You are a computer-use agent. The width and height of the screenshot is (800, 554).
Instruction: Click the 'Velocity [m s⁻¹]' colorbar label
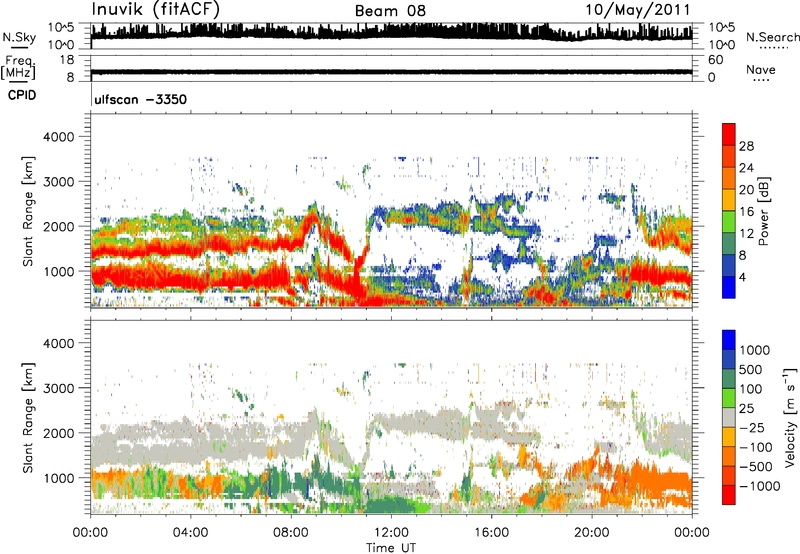(790, 417)
